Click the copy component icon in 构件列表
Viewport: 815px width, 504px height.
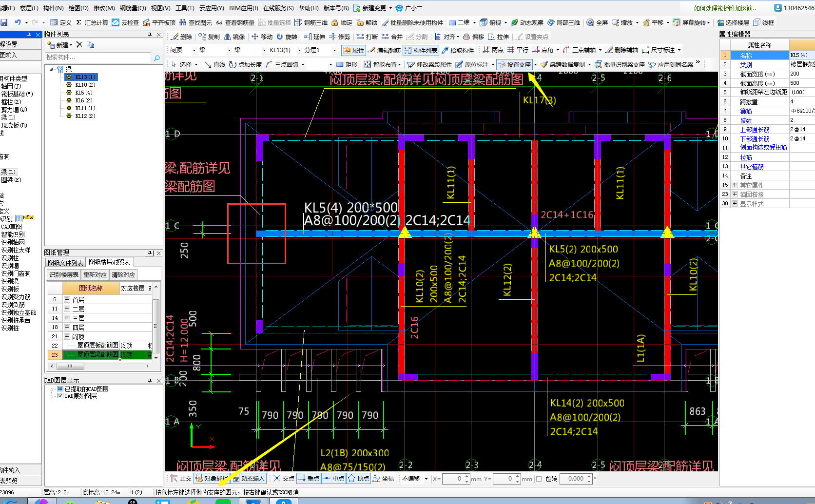pyautogui.click(x=90, y=44)
